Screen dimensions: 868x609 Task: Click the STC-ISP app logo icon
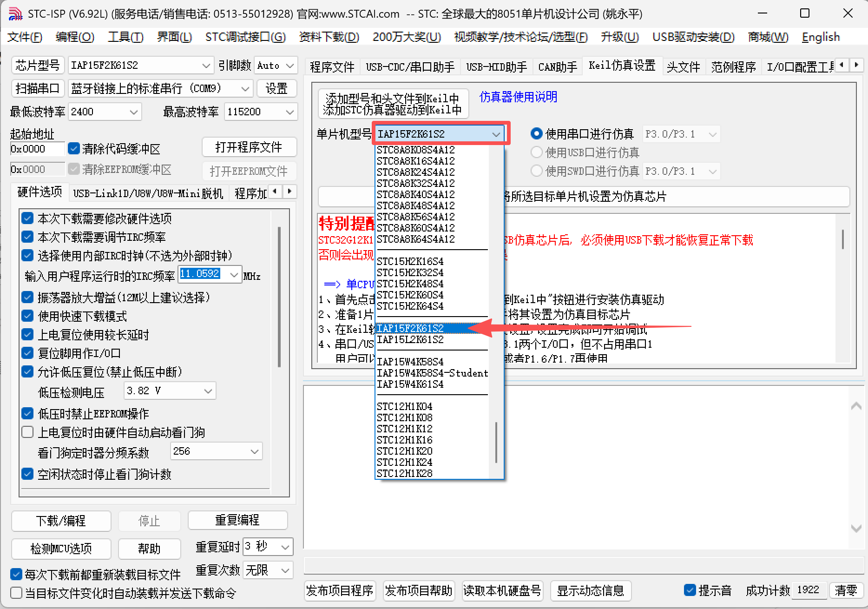15,14
